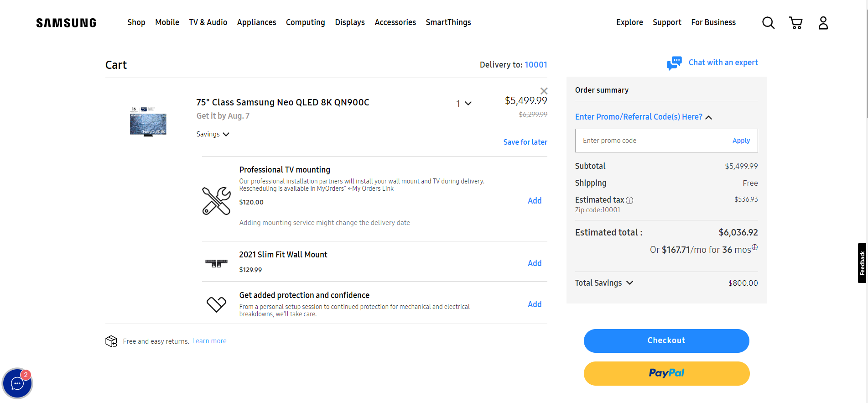Click Learn more about returns
Viewport: 868px width, 403px height.
click(209, 341)
